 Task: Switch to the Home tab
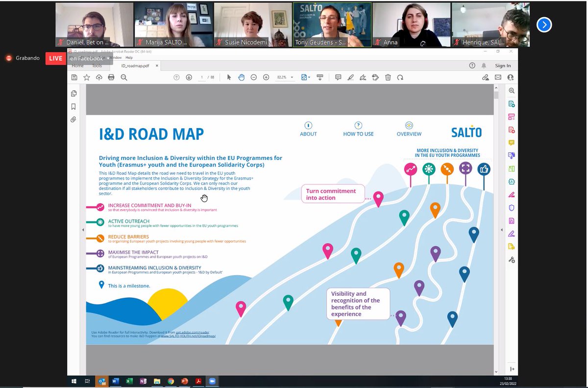pyautogui.click(x=77, y=66)
